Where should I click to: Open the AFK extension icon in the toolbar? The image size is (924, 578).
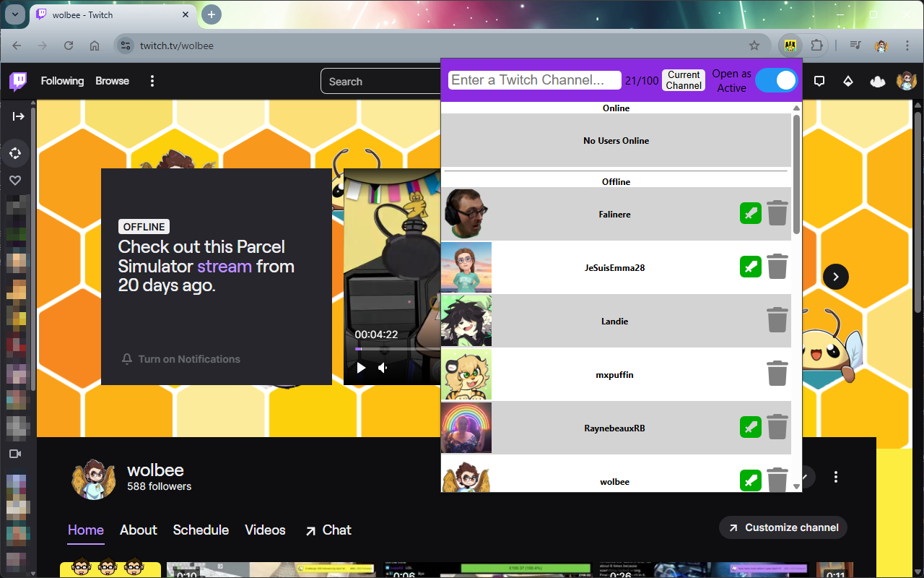pyautogui.click(x=791, y=46)
